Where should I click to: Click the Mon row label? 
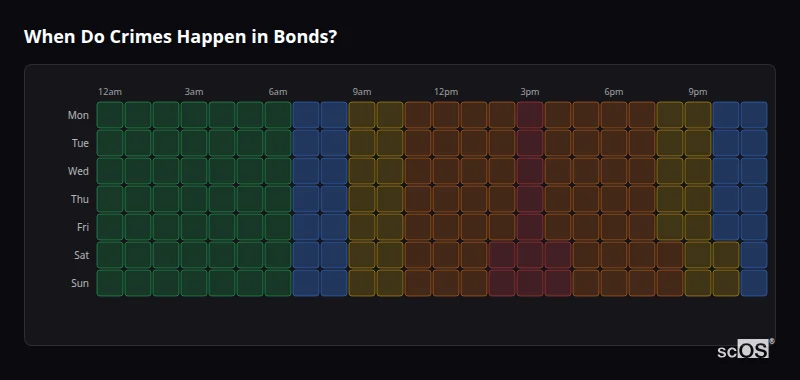pyautogui.click(x=78, y=115)
